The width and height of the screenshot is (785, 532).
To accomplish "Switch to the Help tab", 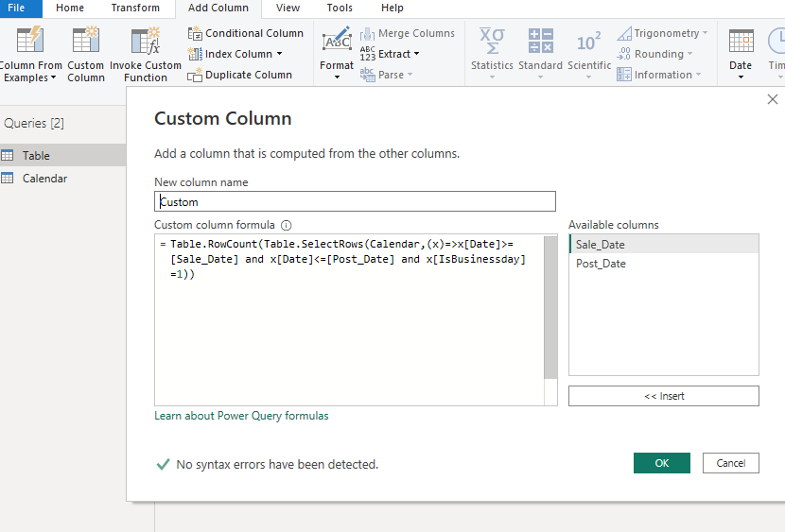I will coord(392,8).
